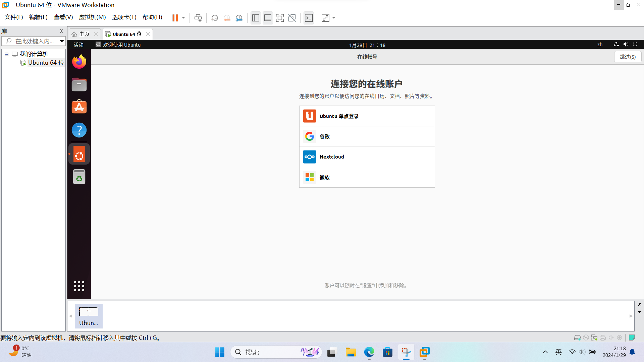Expand the stretch display dropdown arrow
The width and height of the screenshot is (644, 362).
(334, 18)
